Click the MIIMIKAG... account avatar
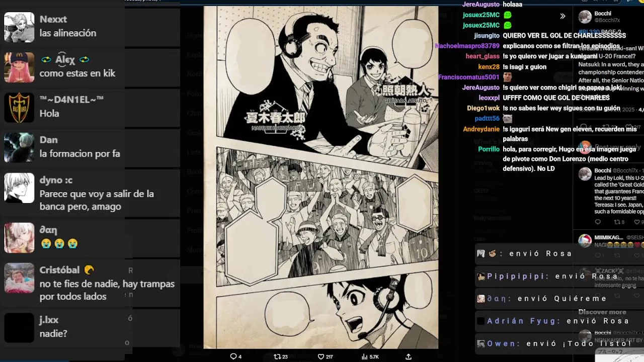This screenshot has width=644, height=362. tap(585, 240)
